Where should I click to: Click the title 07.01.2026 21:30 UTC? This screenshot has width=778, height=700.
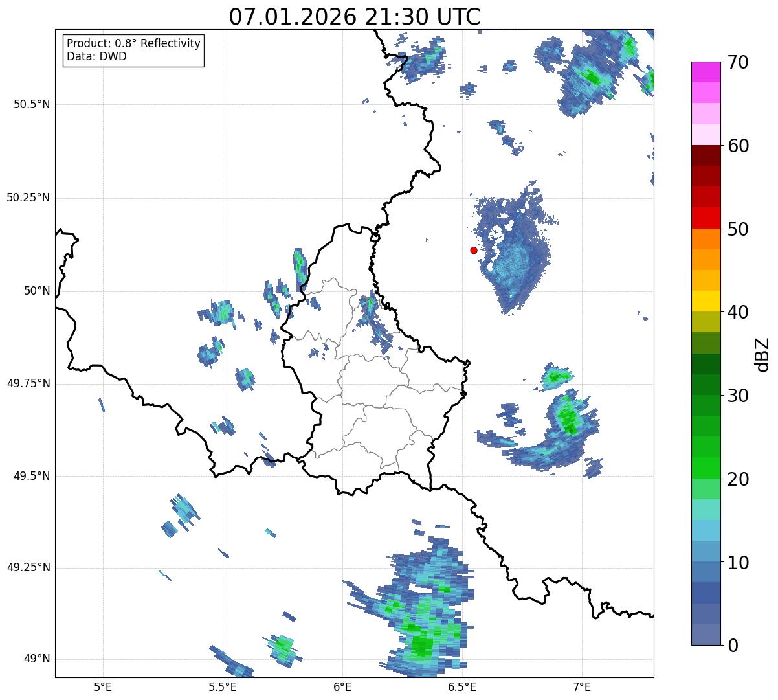click(x=355, y=16)
